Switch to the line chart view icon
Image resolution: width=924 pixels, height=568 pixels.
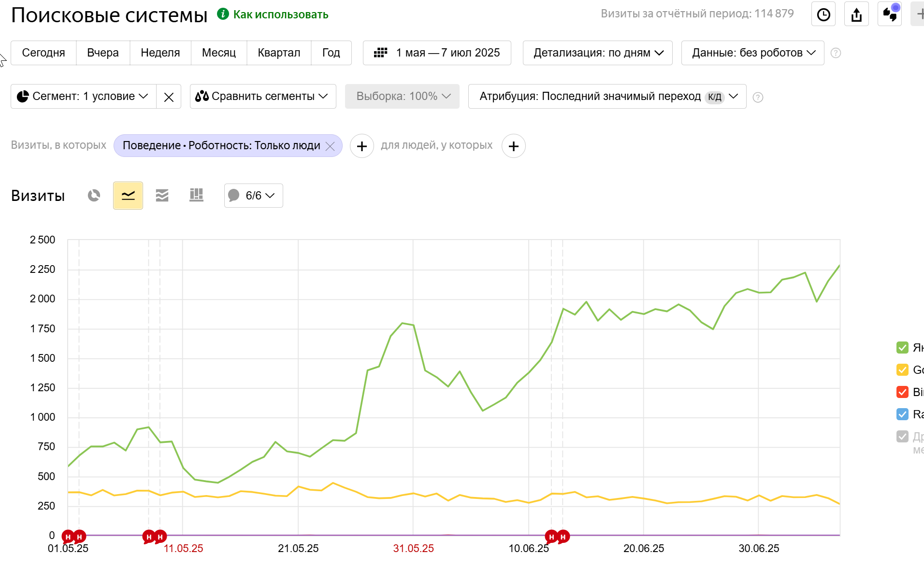(128, 196)
